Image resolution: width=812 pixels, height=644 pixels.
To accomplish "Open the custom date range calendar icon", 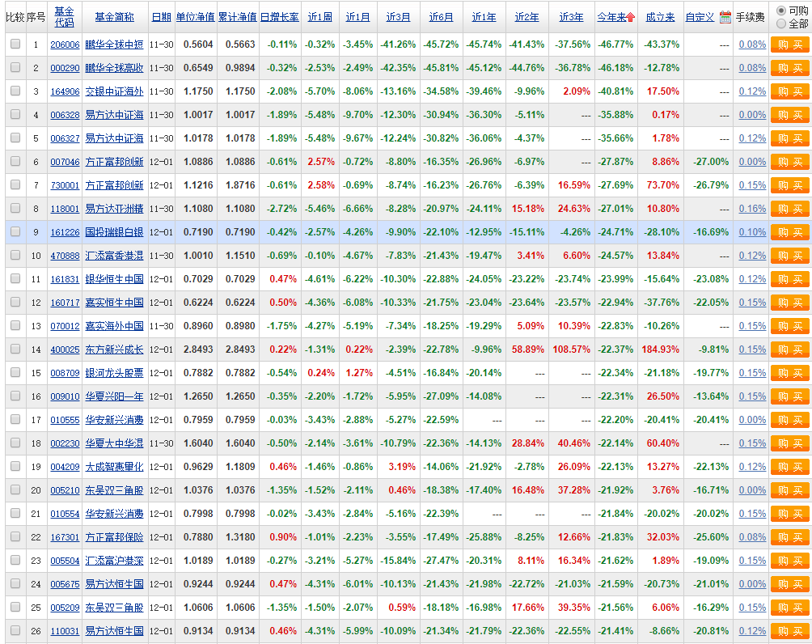I will pos(725,18).
